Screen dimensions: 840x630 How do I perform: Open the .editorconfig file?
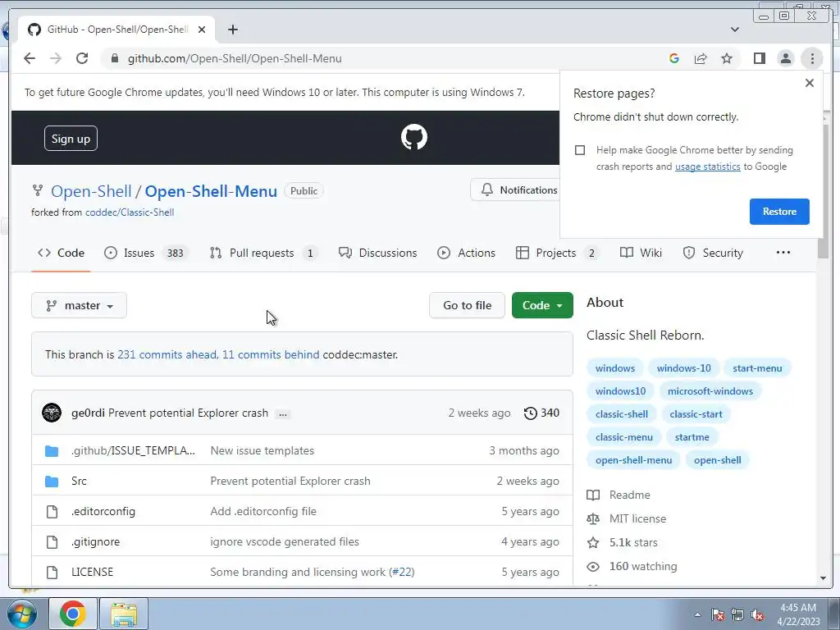point(103,512)
